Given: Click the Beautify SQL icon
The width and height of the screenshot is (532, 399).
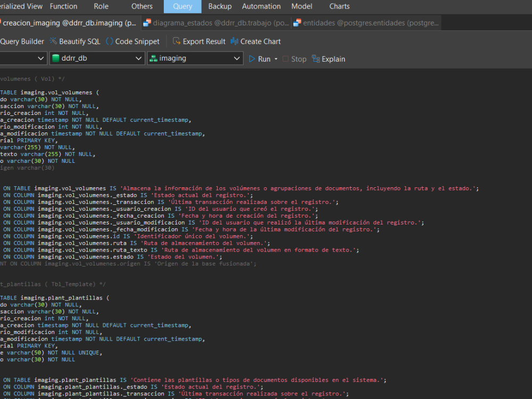Looking at the screenshot, I should tap(53, 41).
